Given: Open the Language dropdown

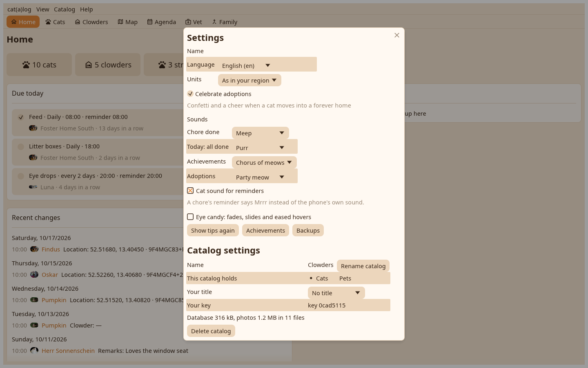Looking at the screenshot, I should [x=246, y=65].
